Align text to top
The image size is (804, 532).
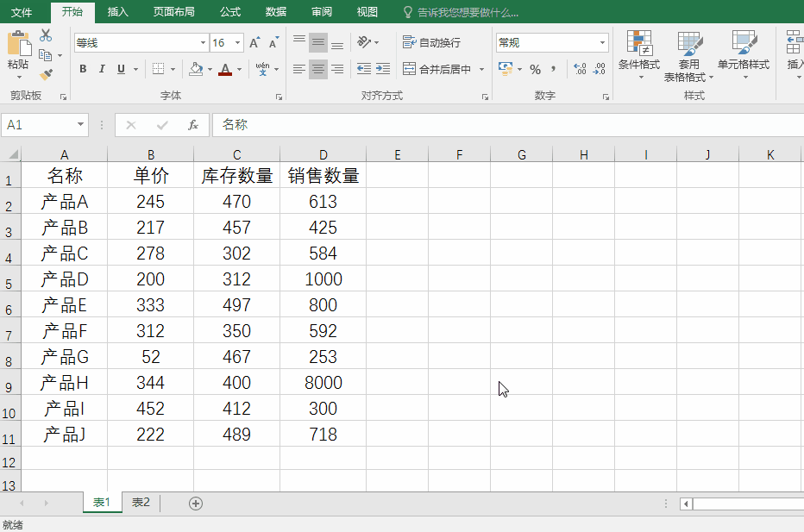[299, 42]
